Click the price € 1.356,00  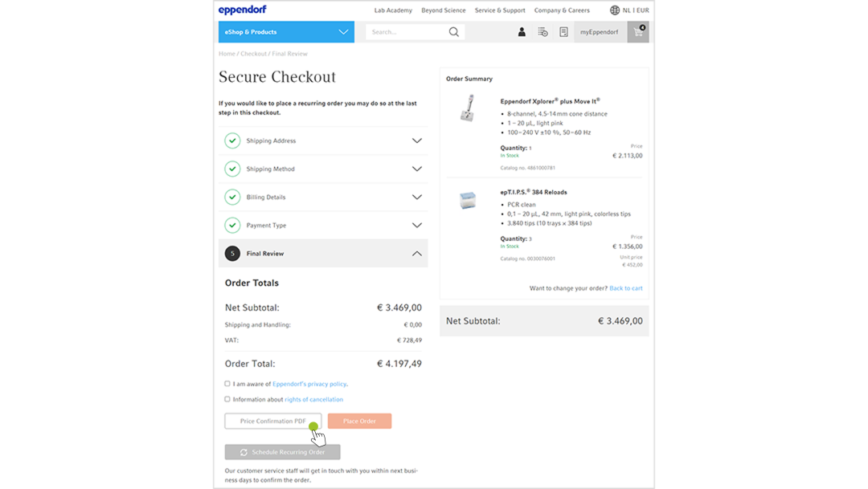(x=627, y=247)
